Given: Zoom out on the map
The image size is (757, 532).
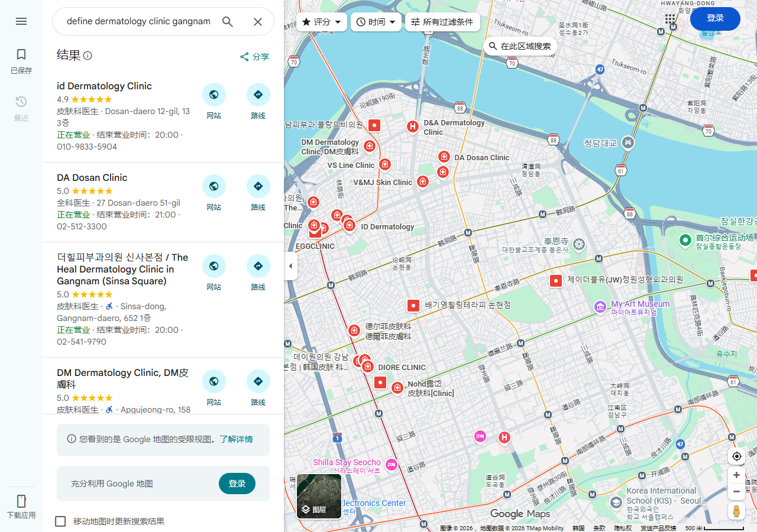Looking at the screenshot, I should click(737, 492).
